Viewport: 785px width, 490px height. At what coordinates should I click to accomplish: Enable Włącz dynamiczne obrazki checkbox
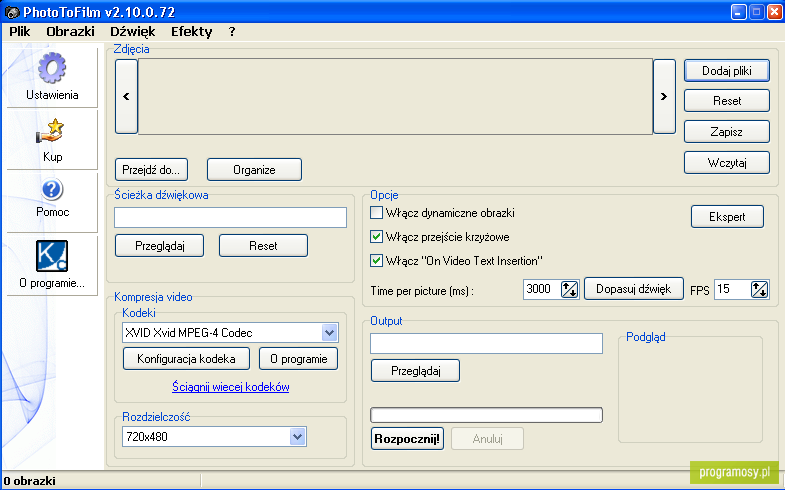(376, 213)
